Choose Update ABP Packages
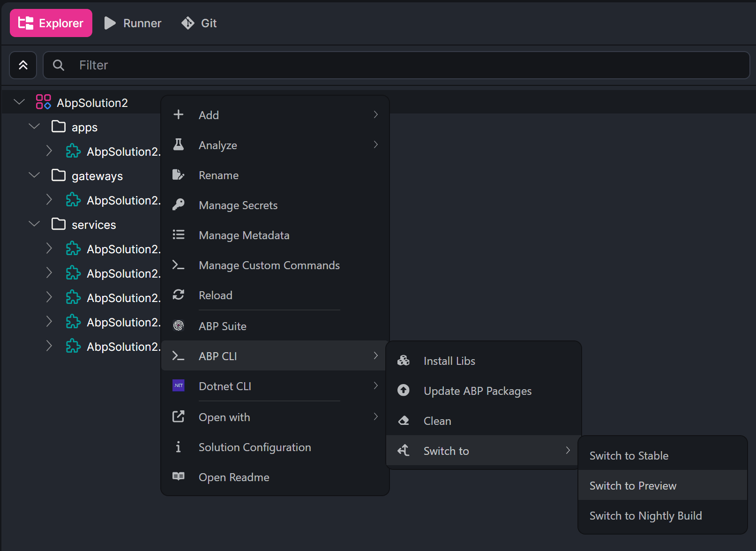Image resolution: width=756 pixels, height=551 pixels. [x=484, y=391]
